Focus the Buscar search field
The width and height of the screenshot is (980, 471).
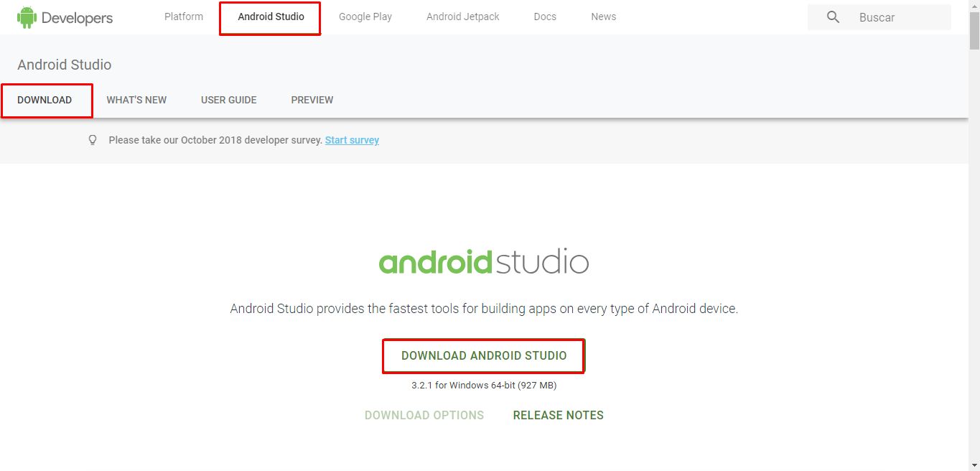click(x=879, y=17)
